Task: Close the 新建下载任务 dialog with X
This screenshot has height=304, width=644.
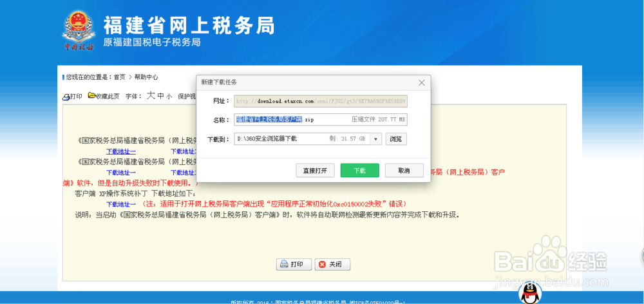Action: 421,82
